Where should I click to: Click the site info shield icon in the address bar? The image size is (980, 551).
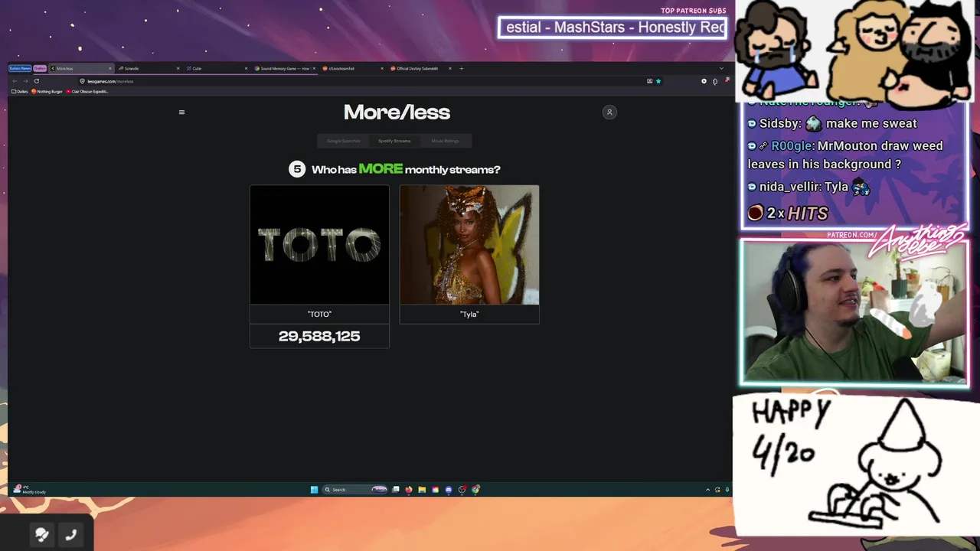(82, 81)
